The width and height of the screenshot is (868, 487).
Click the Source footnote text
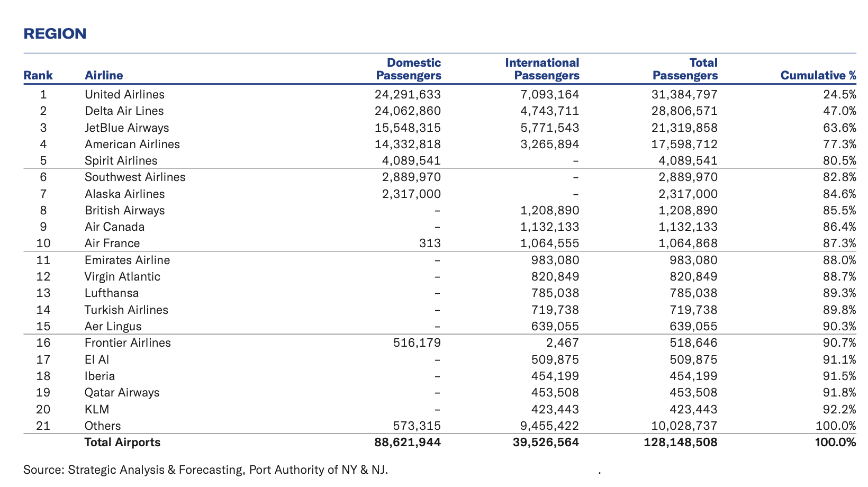coord(205,470)
